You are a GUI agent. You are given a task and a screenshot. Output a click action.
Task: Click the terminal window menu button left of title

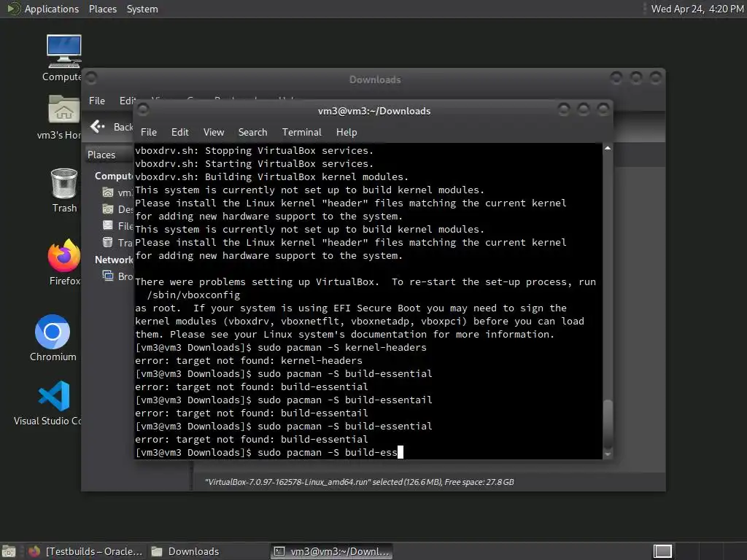pos(143,110)
